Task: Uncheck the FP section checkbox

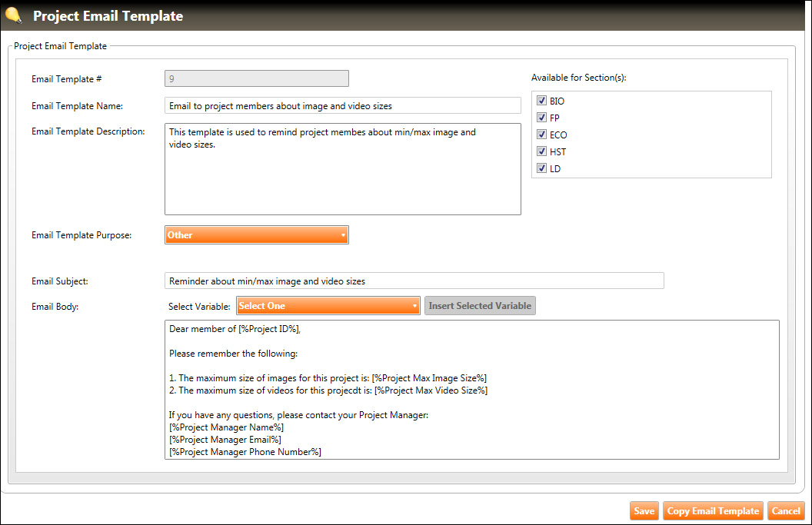Action: pyautogui.click(x=542, y=118)
